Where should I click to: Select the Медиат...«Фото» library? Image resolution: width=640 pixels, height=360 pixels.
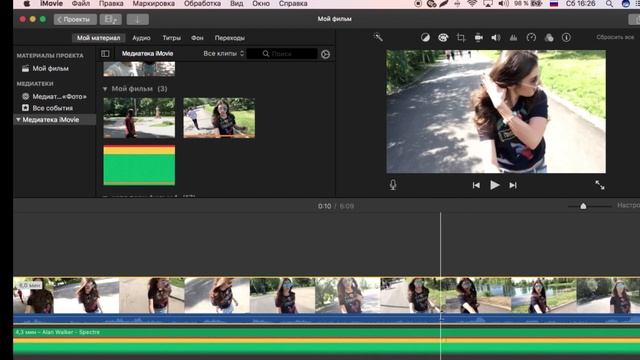(54, 97)
